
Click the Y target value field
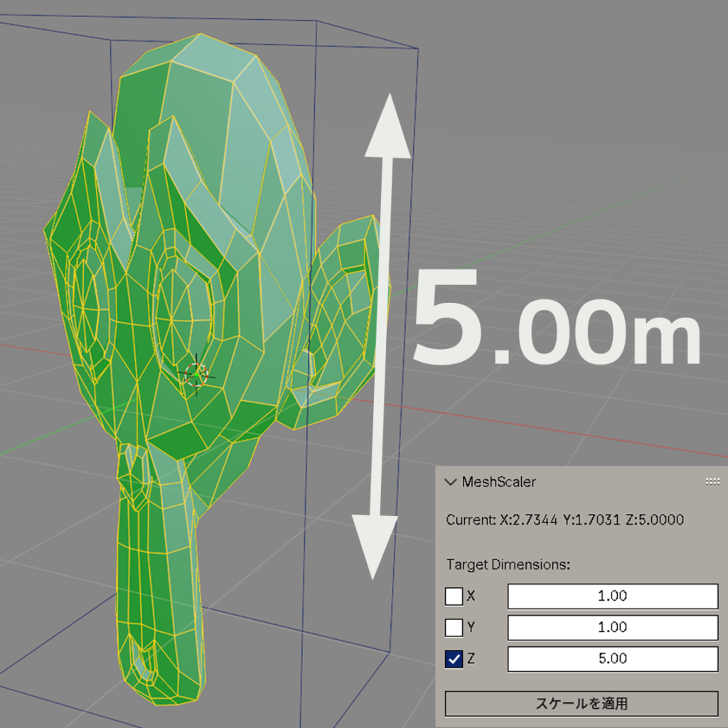612,628
